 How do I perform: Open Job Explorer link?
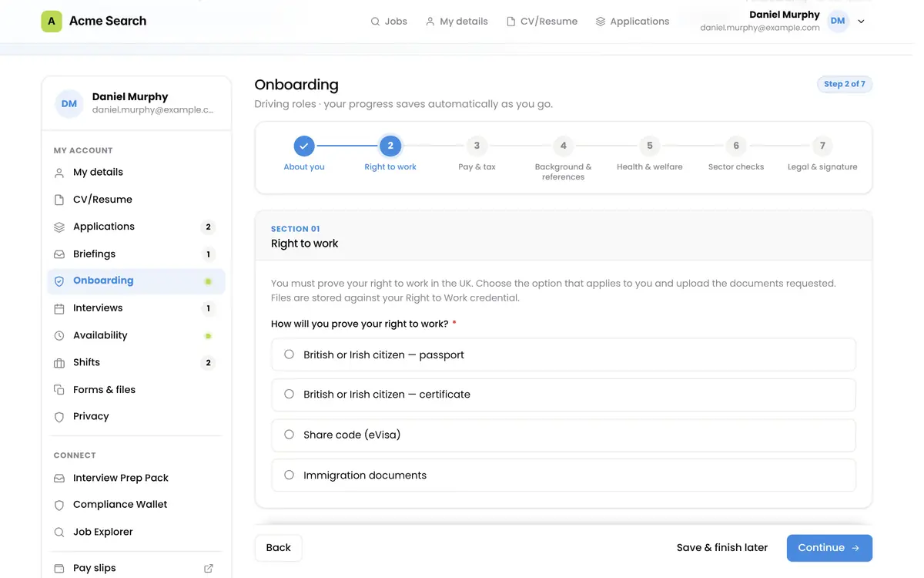click(136, 533)
